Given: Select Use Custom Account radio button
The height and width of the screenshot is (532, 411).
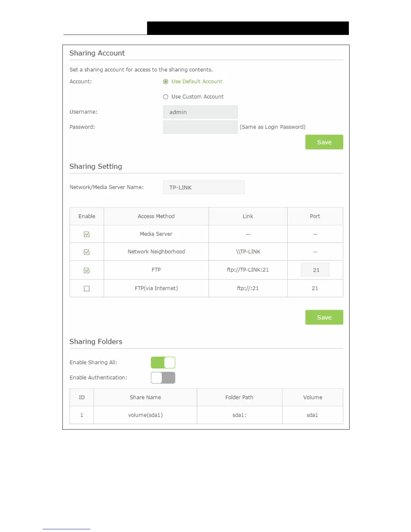Looking at the screenshot, I should (x=166, y=97).
